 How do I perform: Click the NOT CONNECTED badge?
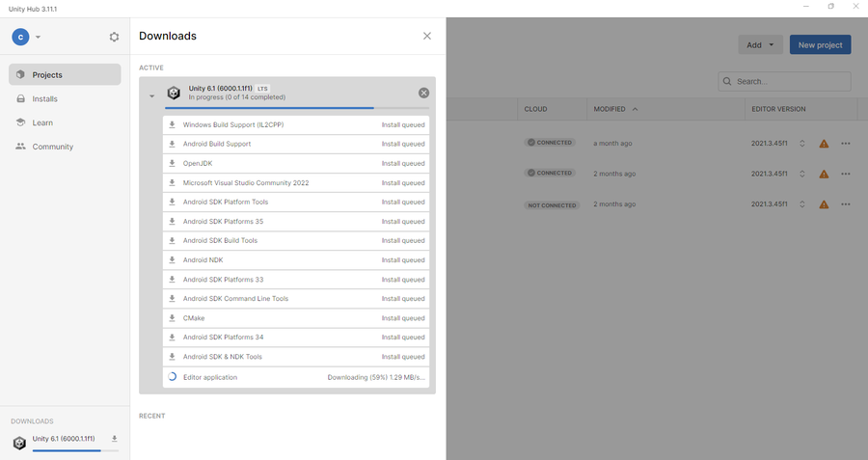click(x=552, y=205)
